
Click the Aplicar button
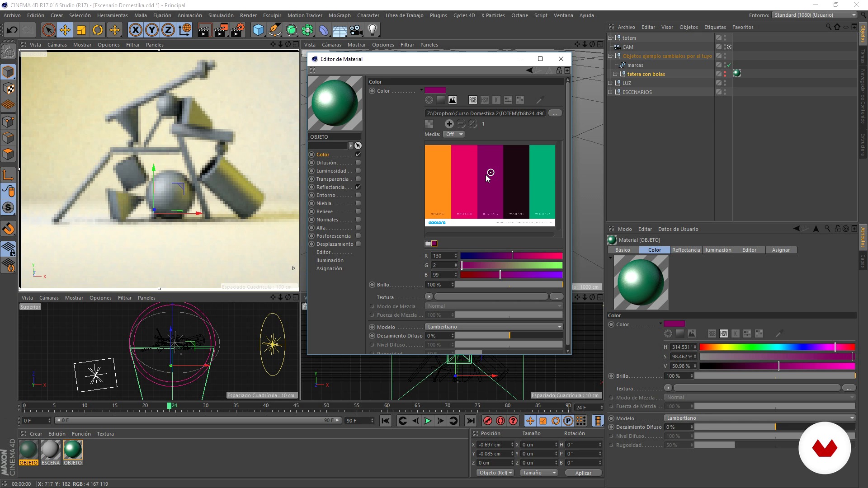pyautogui.click(x=583, y=473)
